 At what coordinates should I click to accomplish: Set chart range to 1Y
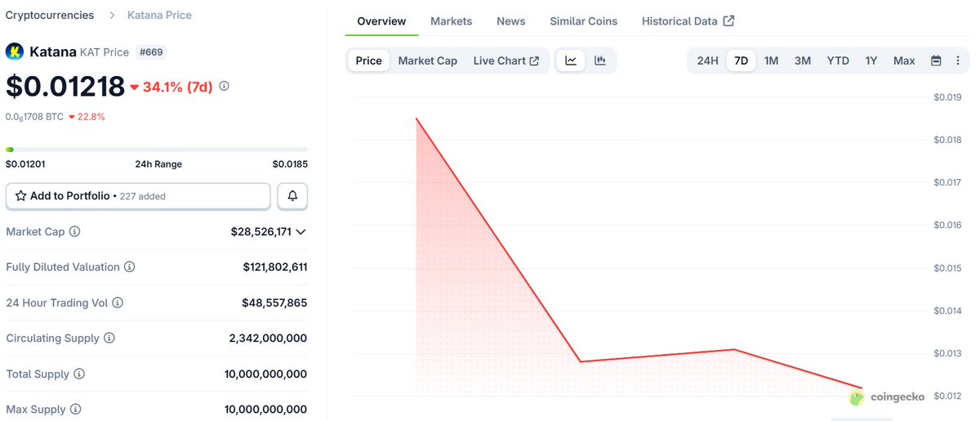click(871, 60)
